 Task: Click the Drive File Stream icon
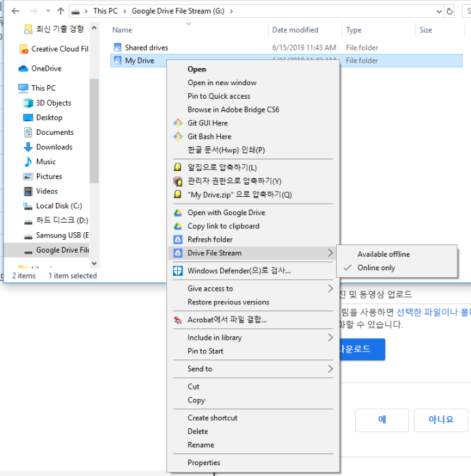[x=178, y=253]
